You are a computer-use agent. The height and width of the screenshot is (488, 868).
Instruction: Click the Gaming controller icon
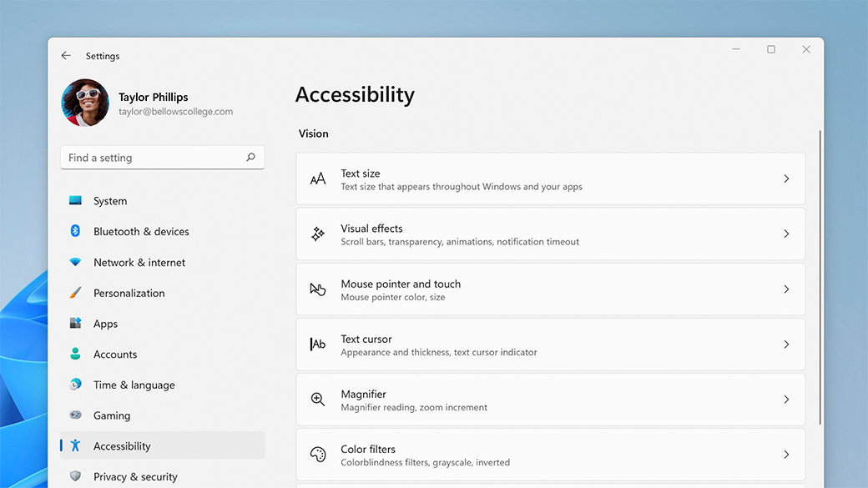75,415
